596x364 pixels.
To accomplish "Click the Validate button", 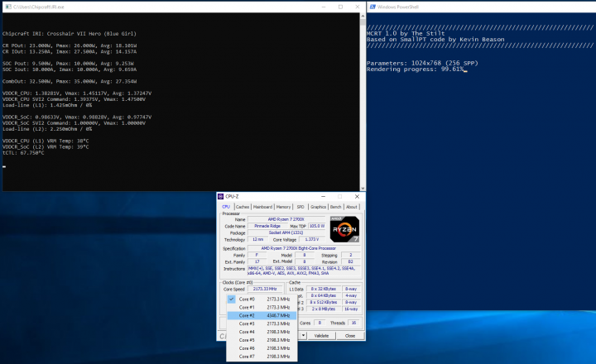I will click(x=321, y=336).
